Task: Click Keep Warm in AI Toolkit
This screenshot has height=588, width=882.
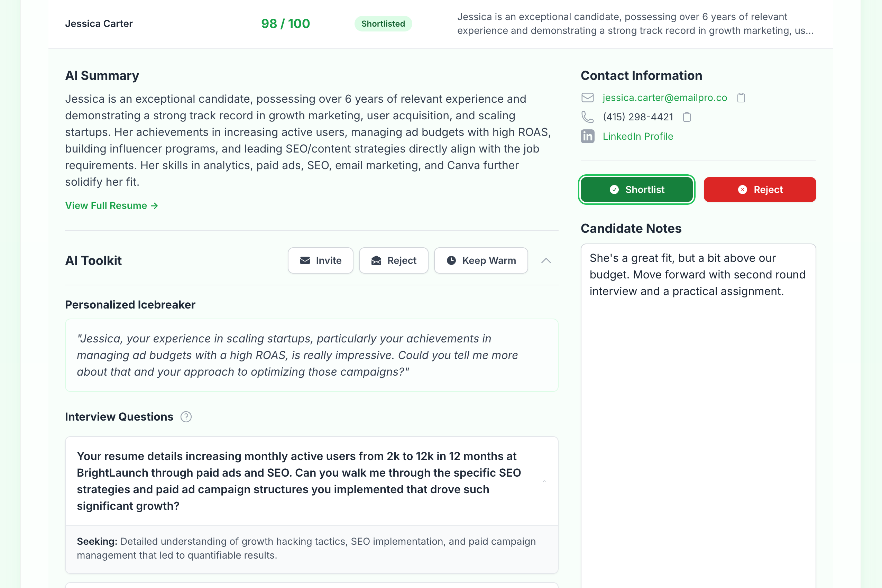Action: click(x=481, y=261)
